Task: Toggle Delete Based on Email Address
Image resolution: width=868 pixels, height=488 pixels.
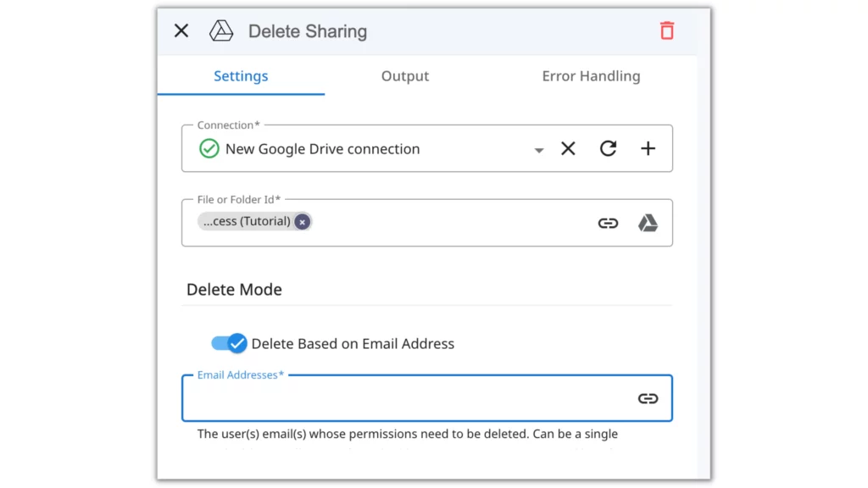Action: click(229, 344)
